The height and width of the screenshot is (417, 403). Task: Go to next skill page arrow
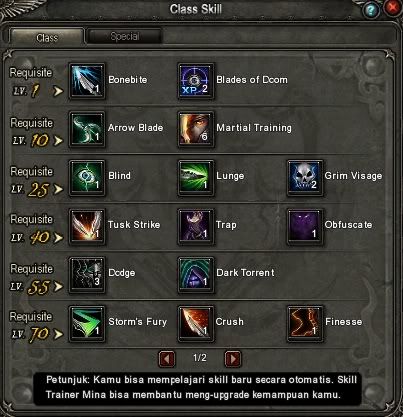pyautogui.click(x=233, y=359)
